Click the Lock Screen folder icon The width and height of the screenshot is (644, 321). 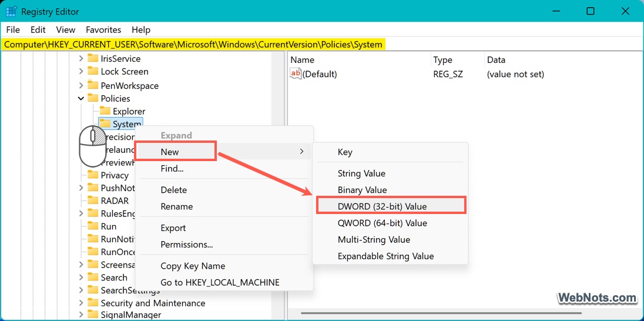93,71
